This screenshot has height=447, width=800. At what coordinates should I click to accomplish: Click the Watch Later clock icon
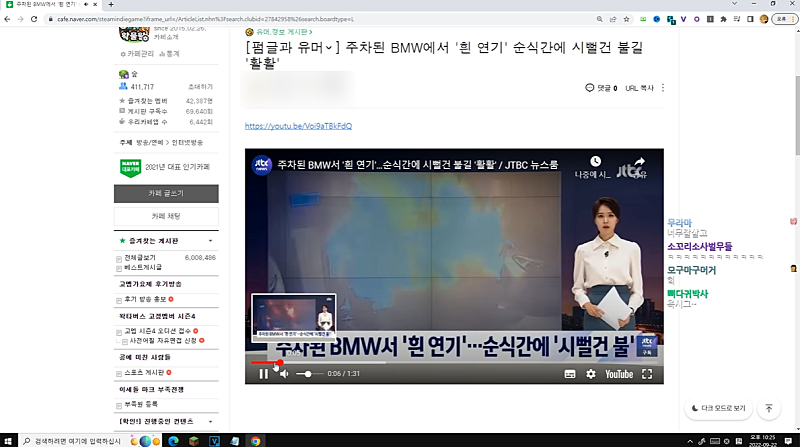(595, 161)
